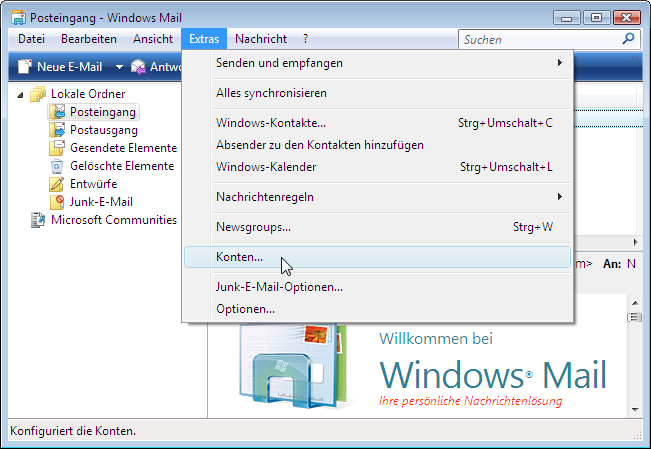
Task: Click the horizontal scrollbar right arrow
Action: tap(633, 243)
